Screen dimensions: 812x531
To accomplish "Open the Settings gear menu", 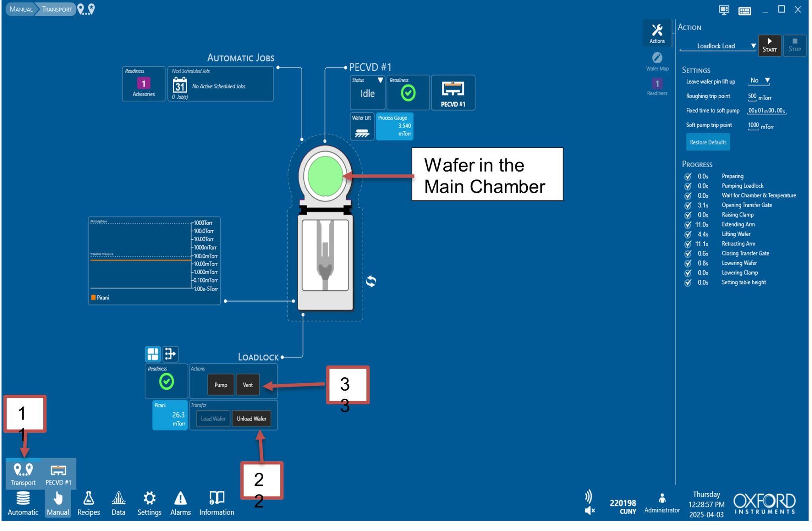I will coord(149,504).
